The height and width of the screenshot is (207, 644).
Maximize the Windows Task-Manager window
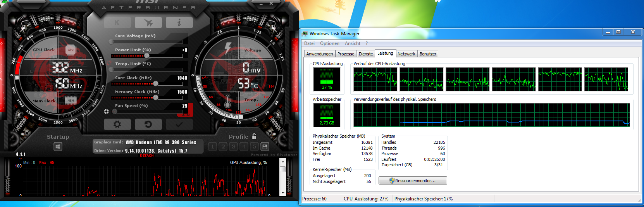pyautogui.click(x=618, y=32)
